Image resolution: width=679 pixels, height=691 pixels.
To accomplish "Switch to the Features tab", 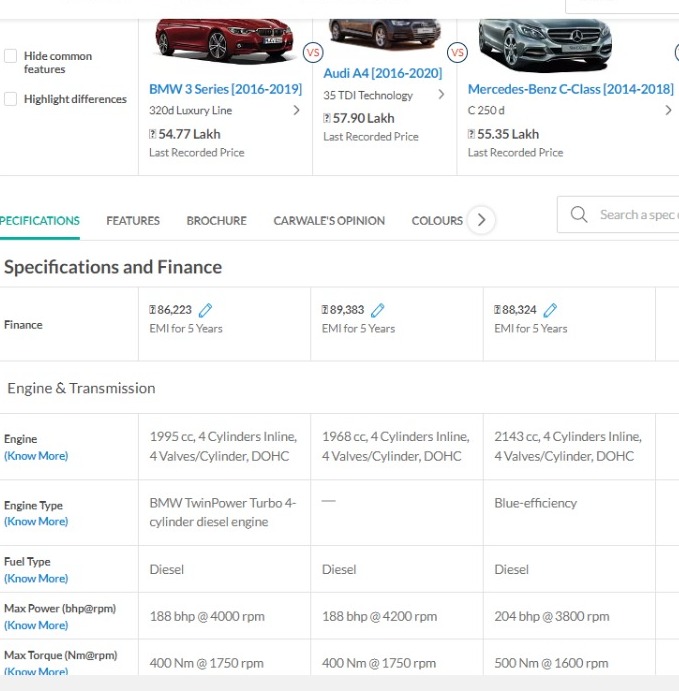I will pos(133,221).
